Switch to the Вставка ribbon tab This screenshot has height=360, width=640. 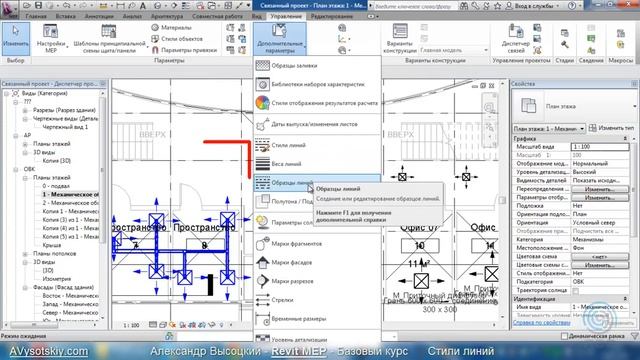point(66,16)
